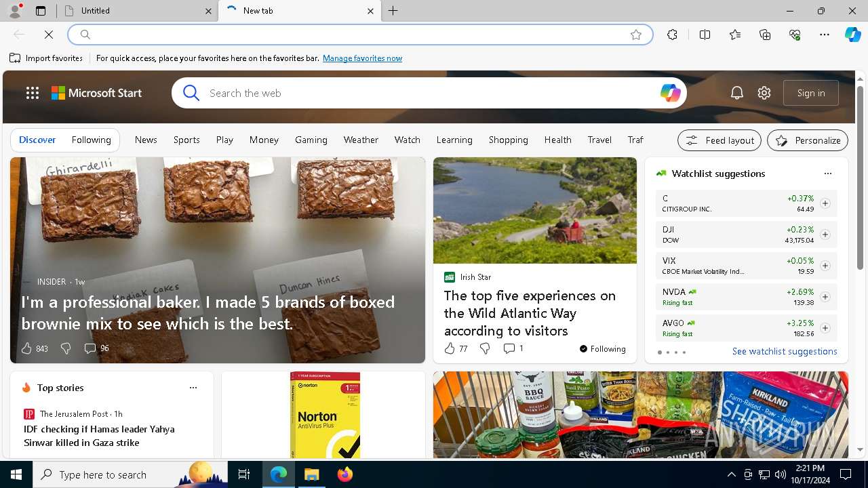Open the Money category
Viewport: 868px width, 488px height.
pos(264,140)
